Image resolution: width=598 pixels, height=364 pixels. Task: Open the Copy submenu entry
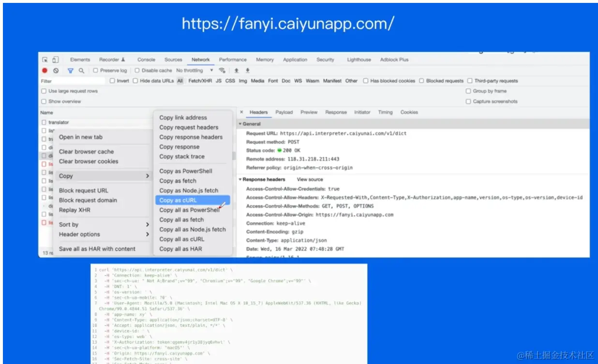[104, 176]
